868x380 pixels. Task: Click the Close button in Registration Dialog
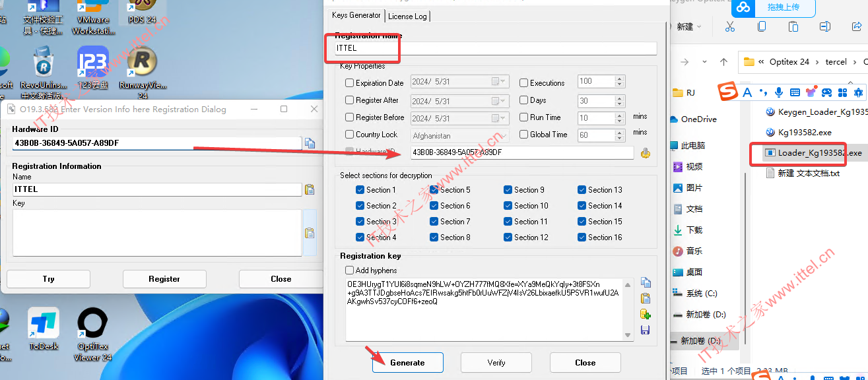tap(281, 279)
